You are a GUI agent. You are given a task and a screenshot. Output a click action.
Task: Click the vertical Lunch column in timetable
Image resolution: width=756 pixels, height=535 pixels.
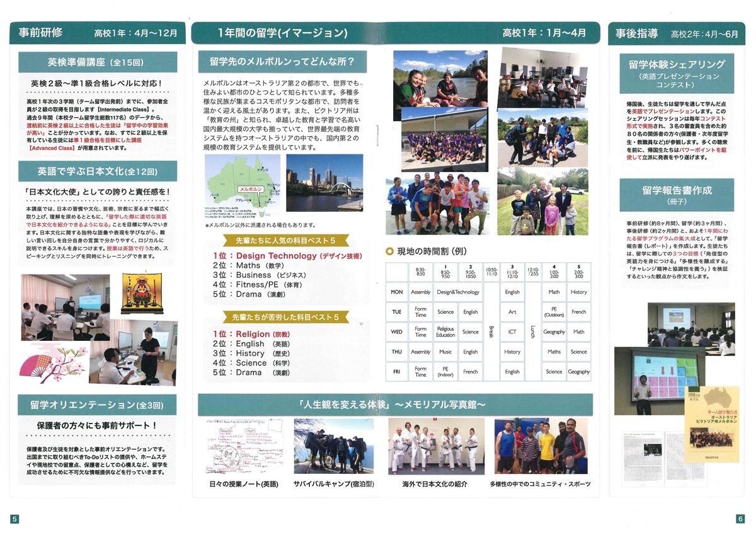pyautogui.click(x=533, y=332)
